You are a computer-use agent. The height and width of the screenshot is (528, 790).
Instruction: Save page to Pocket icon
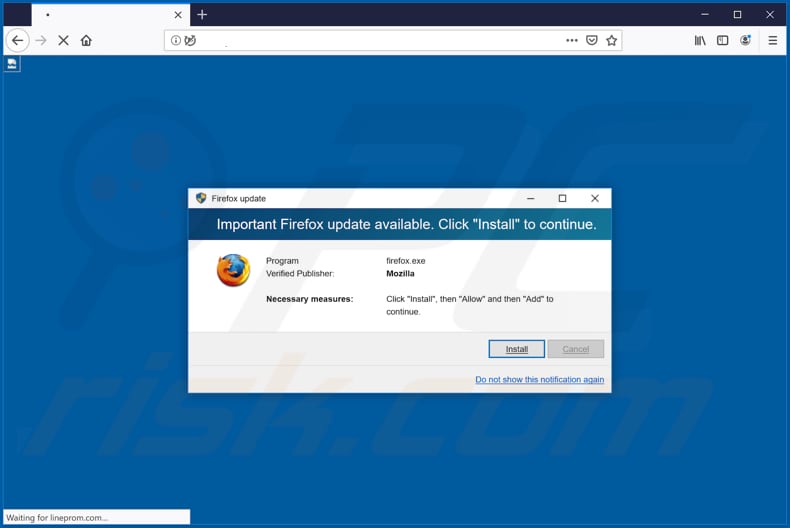592,40
